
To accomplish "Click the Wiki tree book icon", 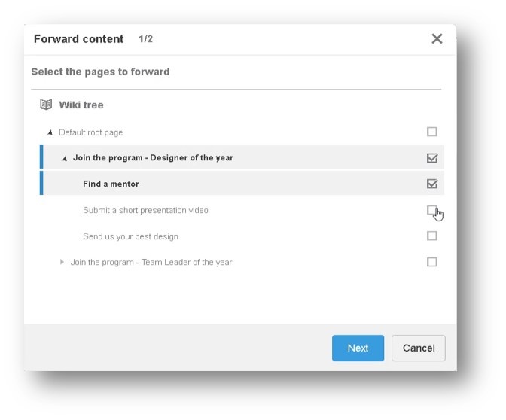I will click(46, 105).
